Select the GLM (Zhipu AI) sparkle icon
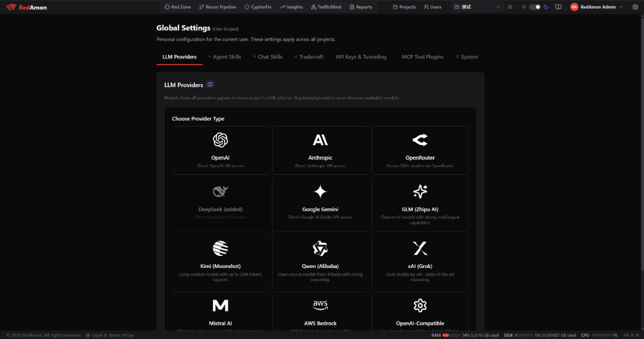The height and width of the screenshot is (339, 644). coord(420,192)
